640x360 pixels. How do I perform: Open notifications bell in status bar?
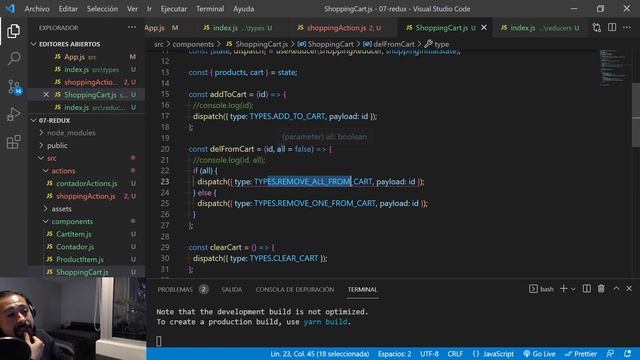coord(627,353)
